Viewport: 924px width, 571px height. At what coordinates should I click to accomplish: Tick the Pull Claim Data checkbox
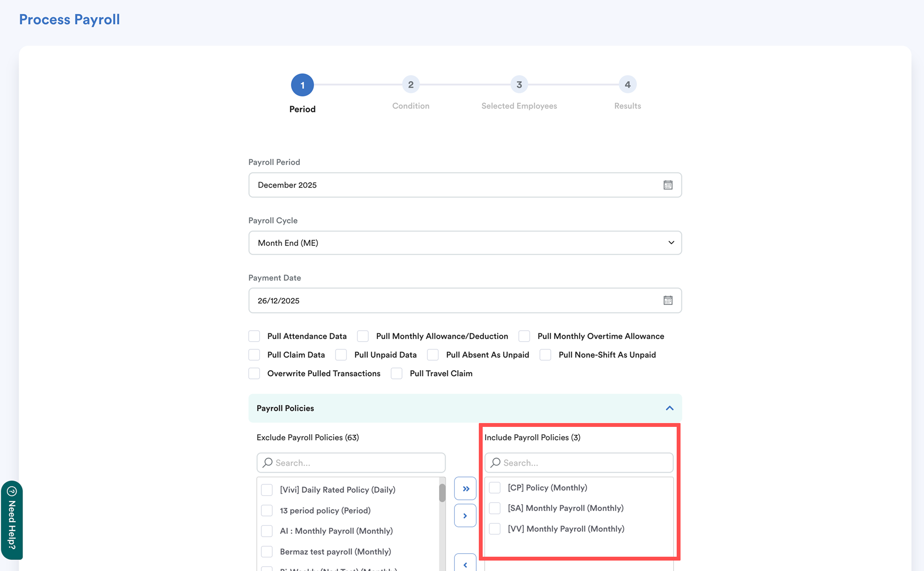[254, 355]
